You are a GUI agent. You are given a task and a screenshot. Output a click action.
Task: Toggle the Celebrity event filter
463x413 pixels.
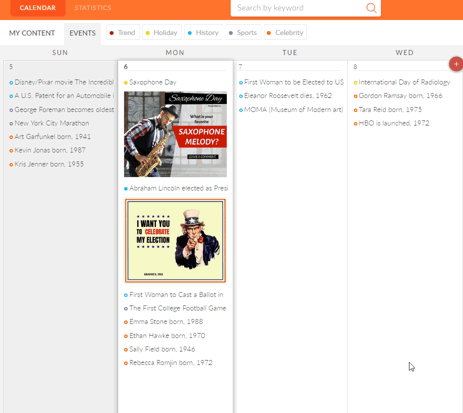(x=285, y=33)
